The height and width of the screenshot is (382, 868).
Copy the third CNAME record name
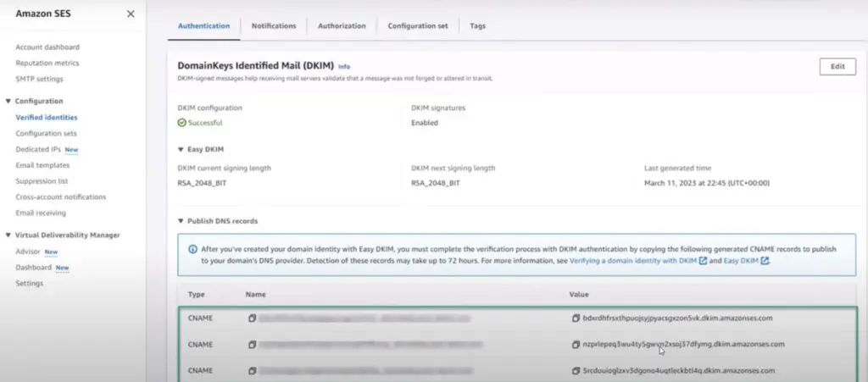pos(252,371)
